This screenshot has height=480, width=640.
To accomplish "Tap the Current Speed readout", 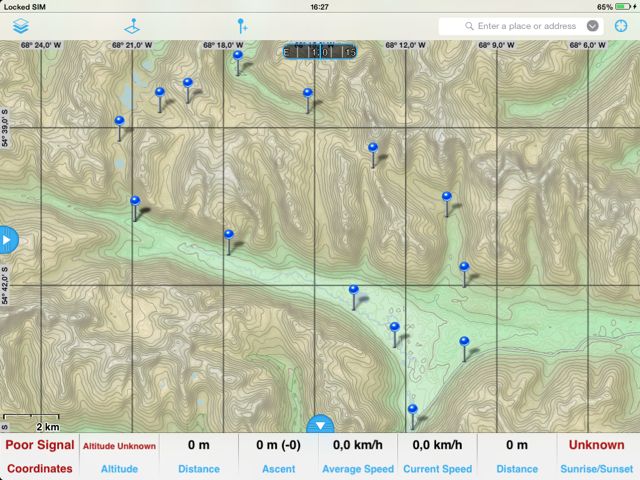I will (x=438, y=456).
